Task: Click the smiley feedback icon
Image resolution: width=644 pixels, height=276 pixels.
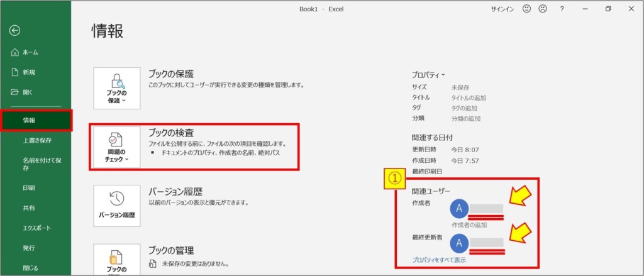Action: (x=526, y=9)
